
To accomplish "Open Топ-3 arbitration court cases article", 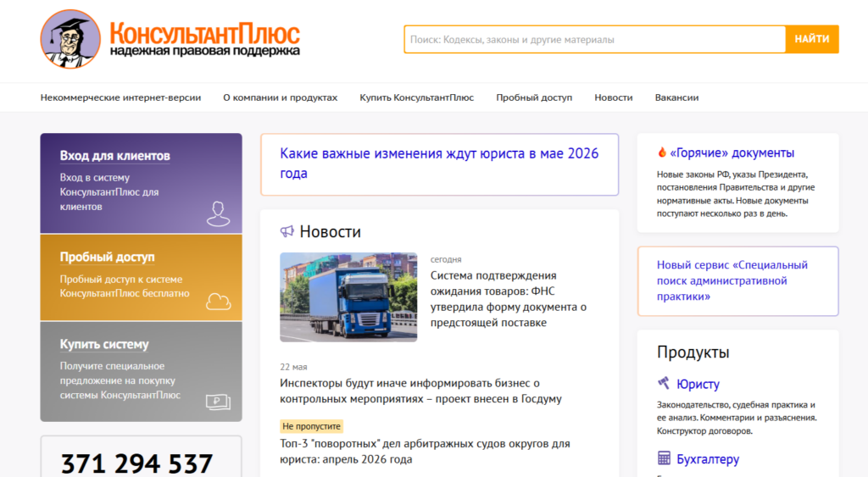I will [x=425, y=451].
